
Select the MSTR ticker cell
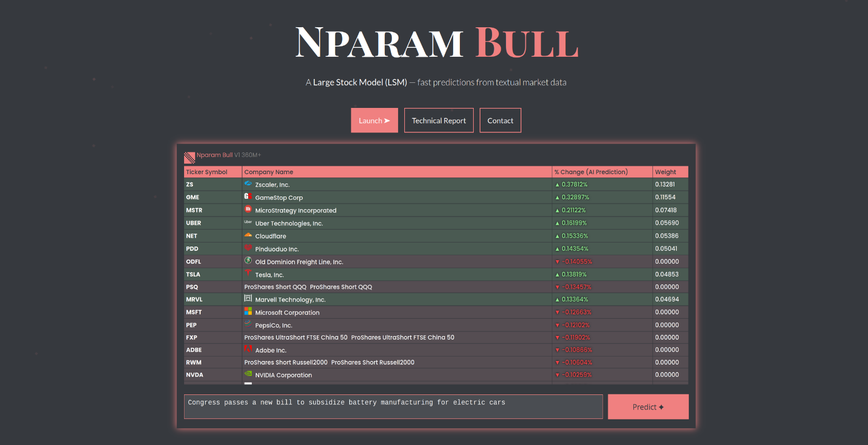click(213, 210)
